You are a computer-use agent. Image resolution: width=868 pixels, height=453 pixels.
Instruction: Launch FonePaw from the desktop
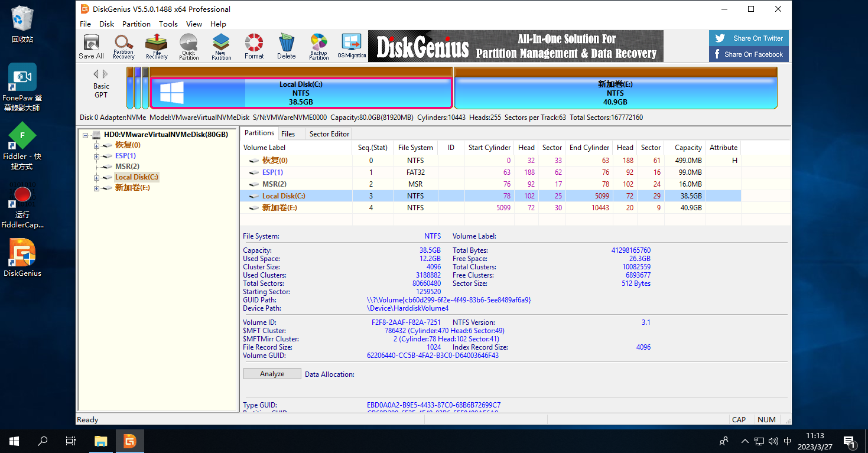(x=22, y=77)
